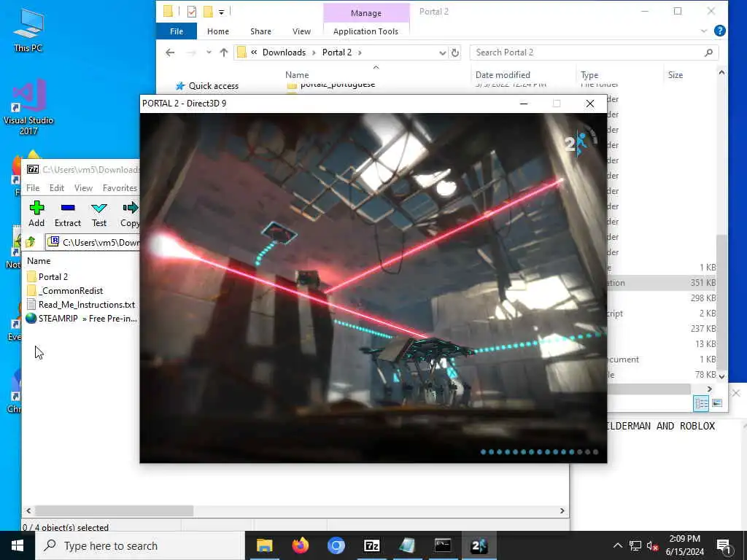Go up one folder level in 7-Zip

point(31,242)
